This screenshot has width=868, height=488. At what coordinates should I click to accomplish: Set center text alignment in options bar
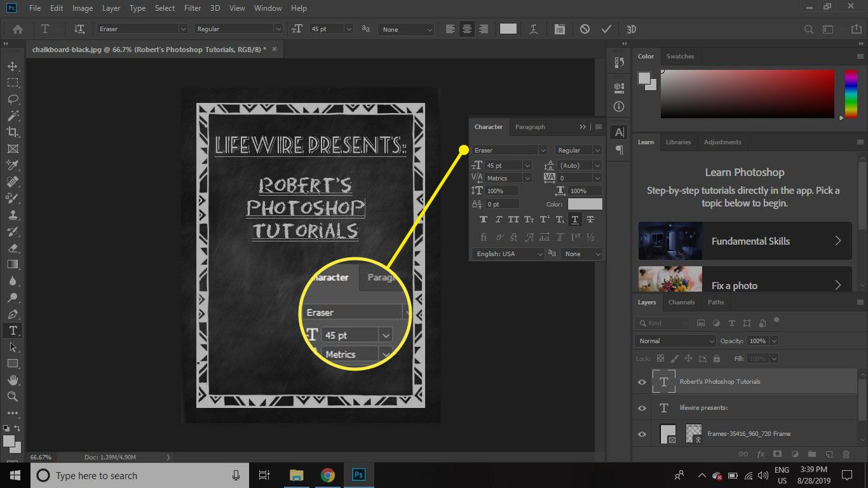click(x=467, y=29)
